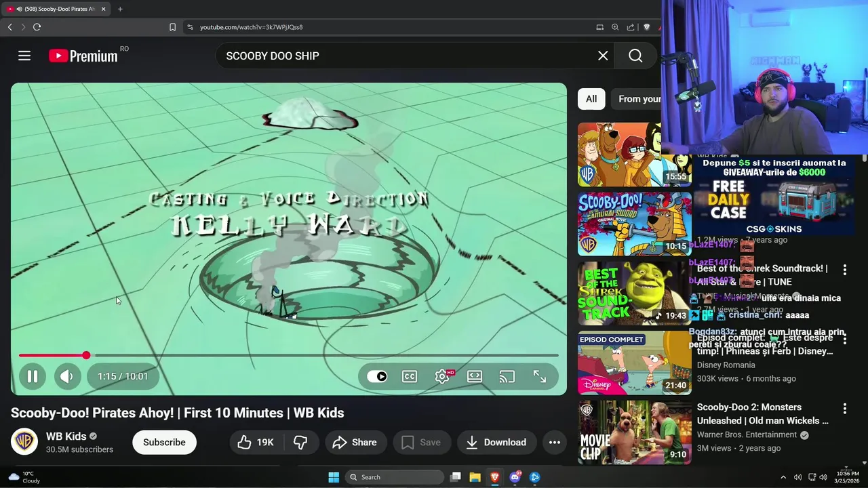This screenshot has height=488, width=868.
Task: Select the Scooby-Doo! Pirates Ahoy browser tab
Action: pos(56,9)
